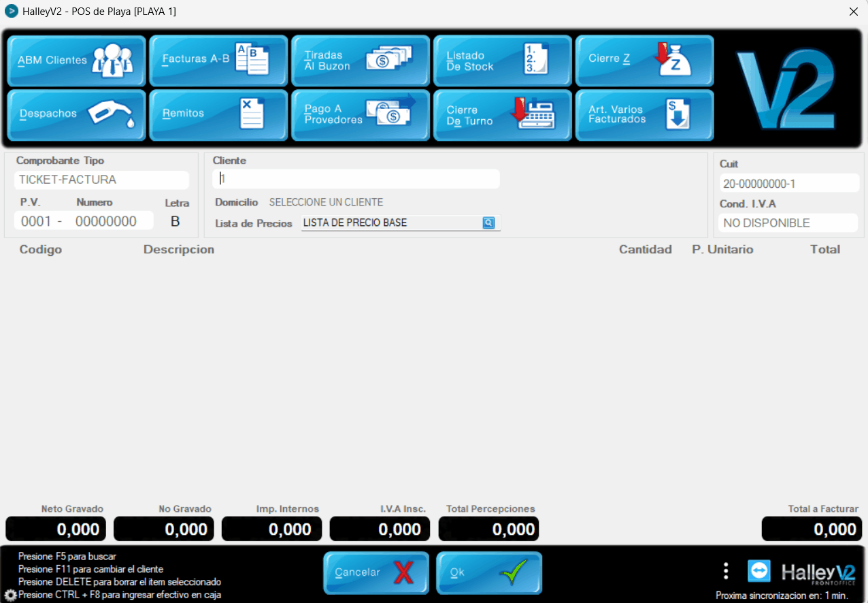This screenshot has height=603, width=868.
Task: Open Listado De Stock list
Action: 503,61
